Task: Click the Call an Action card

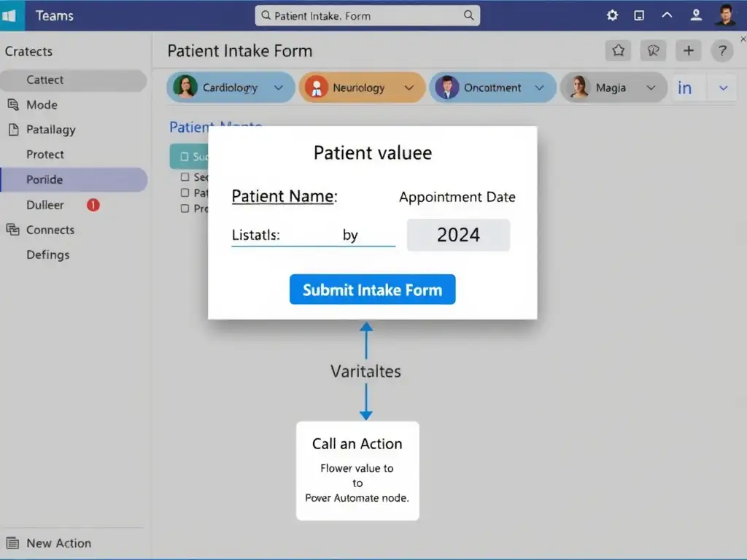Action: pos(357,470)
